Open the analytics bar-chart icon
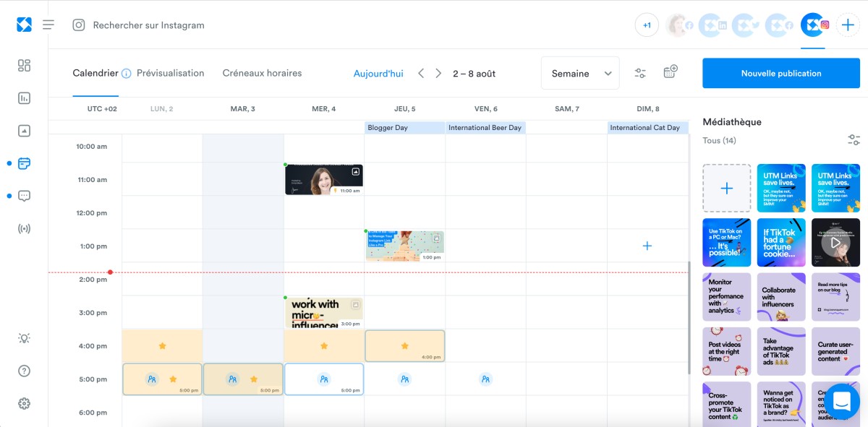 pyautogui.click(x=24, y=98)
